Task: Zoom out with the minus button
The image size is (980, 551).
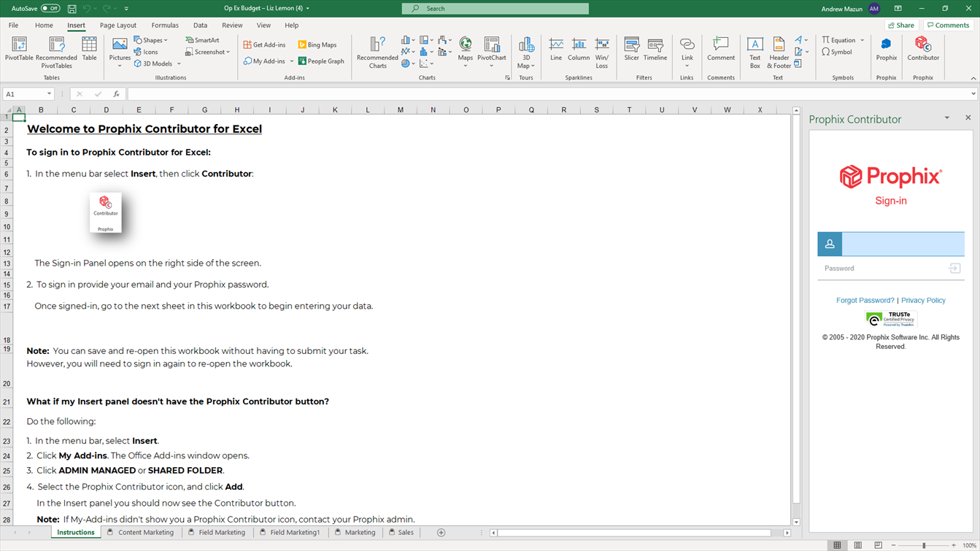Action: click(x=893, y=545)
